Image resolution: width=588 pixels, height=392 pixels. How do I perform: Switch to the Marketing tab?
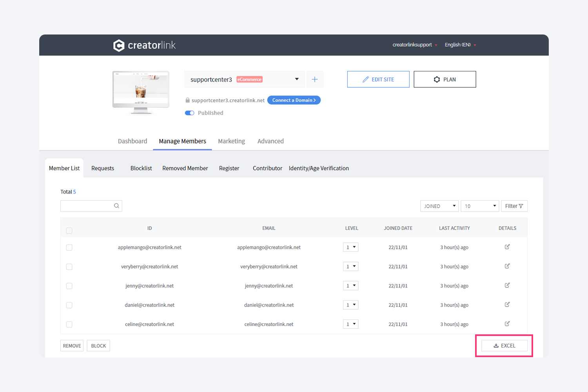(x=231, y=141)
